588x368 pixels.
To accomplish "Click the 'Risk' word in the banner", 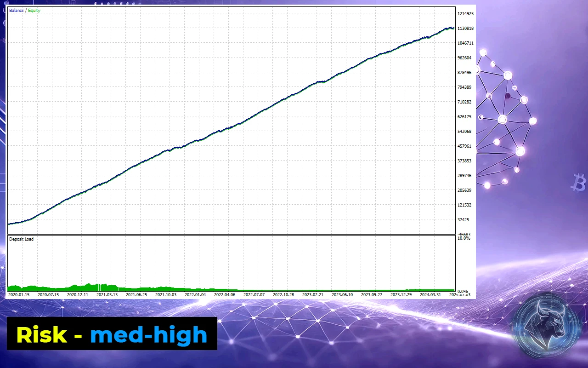I will (x=41, y=334).
